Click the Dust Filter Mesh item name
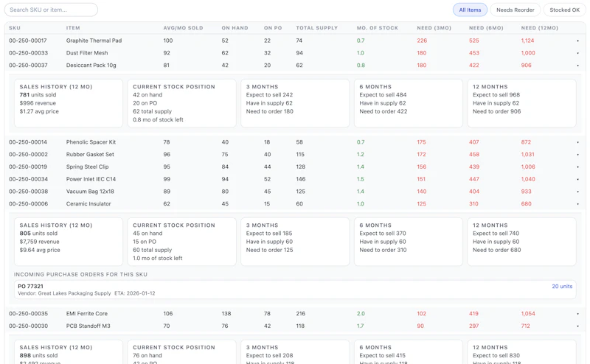The height and width of the screenshot is (364, 590). [x=87, y=53]
